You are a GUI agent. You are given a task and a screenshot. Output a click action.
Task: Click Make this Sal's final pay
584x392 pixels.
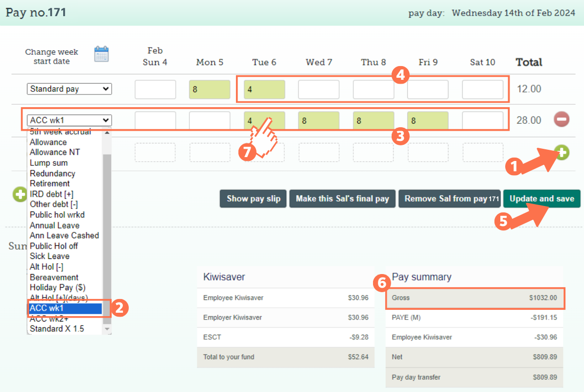tap(342, 199)
